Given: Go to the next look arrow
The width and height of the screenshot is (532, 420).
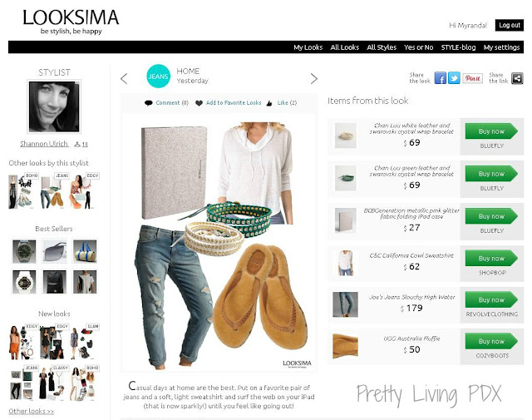Looking at the screenshot, I should pos(314,79).
